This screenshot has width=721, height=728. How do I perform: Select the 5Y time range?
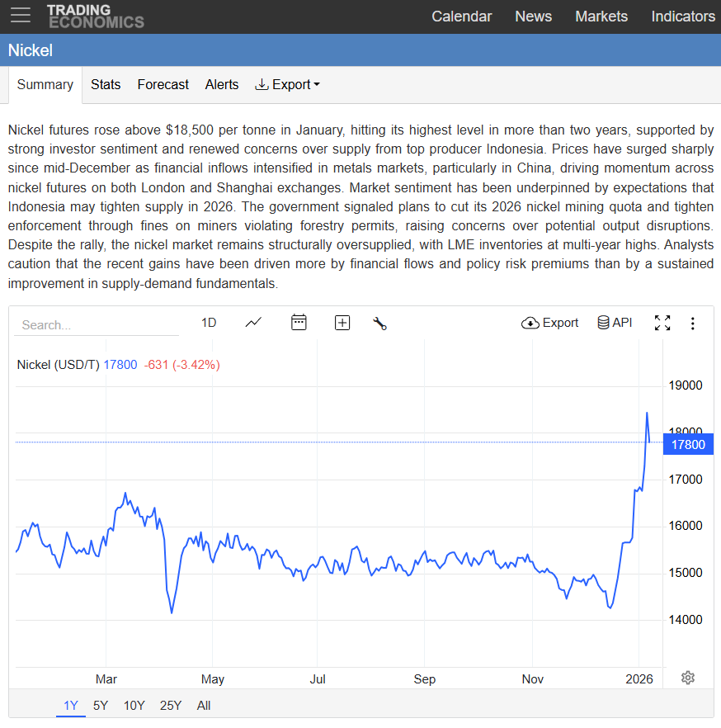pos(101,706)
